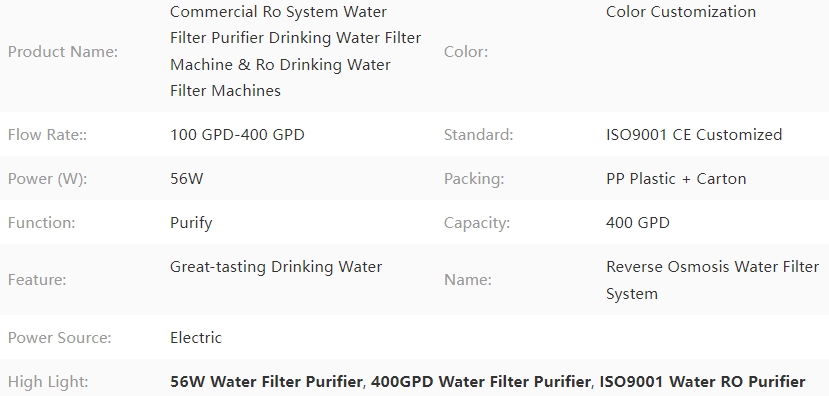Select the PP Plastic + Carton value
Viewport: 829px width, 396px height.
point(676,178)
